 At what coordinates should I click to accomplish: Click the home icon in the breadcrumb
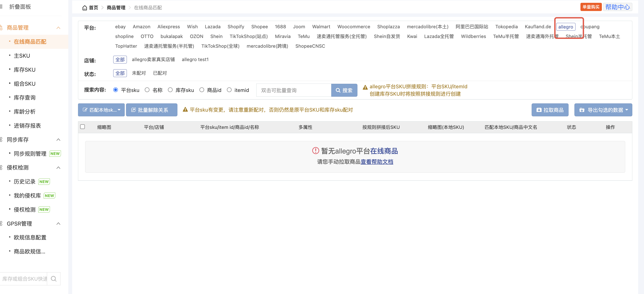[x=84, y=8]
